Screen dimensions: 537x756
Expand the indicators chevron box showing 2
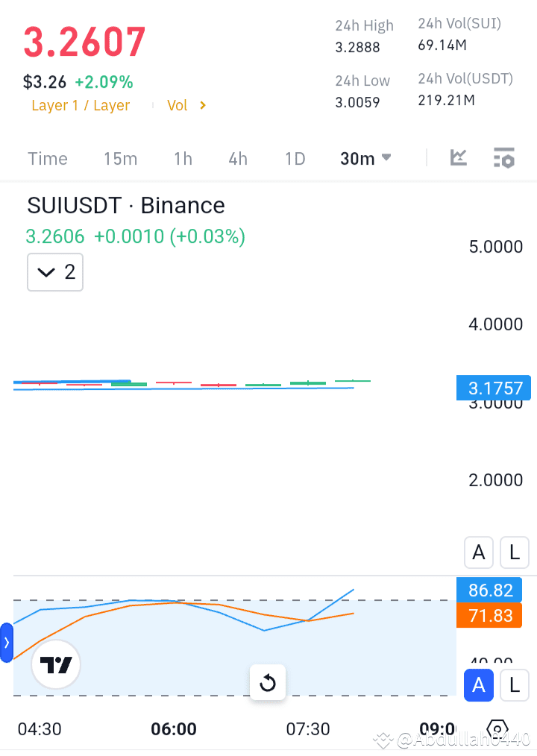(x=54, y=272)
